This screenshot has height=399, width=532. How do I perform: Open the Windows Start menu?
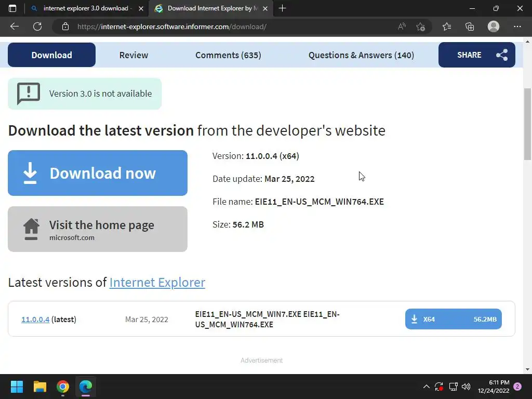click(x=17, y=387)
